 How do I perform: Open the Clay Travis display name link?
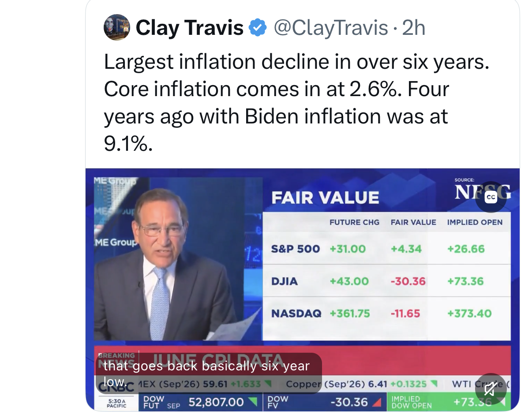click(190, 28)
